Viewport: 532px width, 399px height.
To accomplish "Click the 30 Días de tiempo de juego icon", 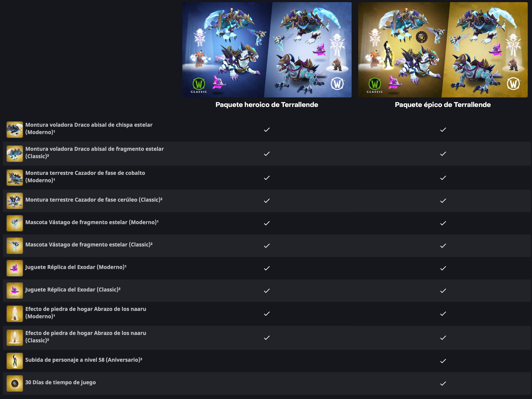I will point(15,383).
